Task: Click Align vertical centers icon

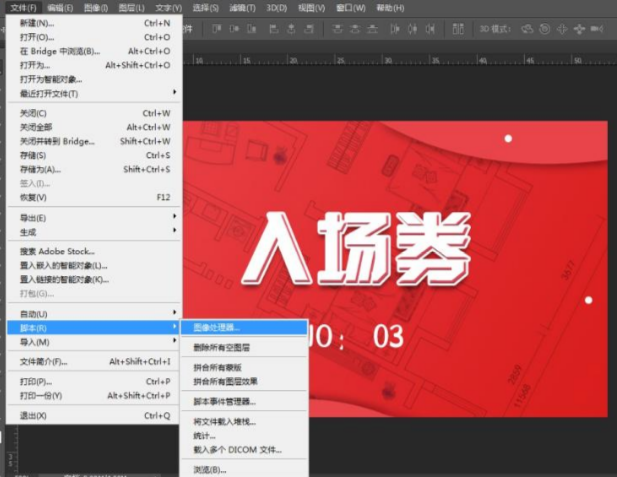Action: pyautogui.click(x=235, y=29)
